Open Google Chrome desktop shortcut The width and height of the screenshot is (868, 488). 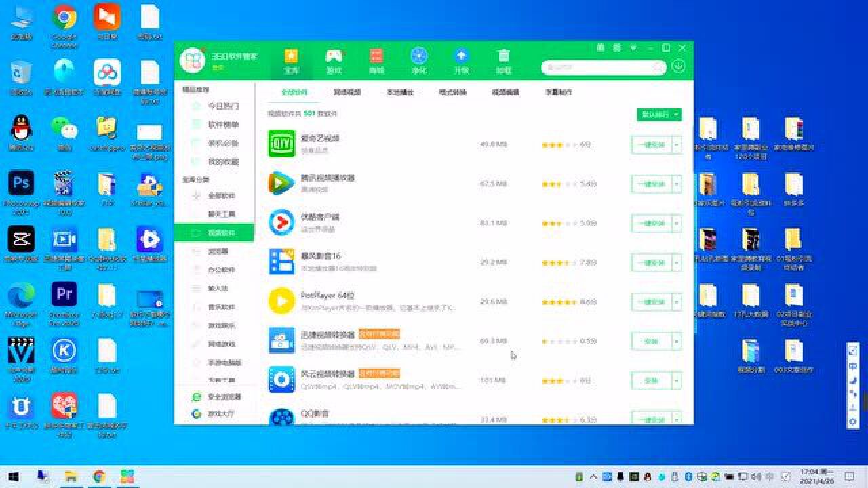coord(64,26)
